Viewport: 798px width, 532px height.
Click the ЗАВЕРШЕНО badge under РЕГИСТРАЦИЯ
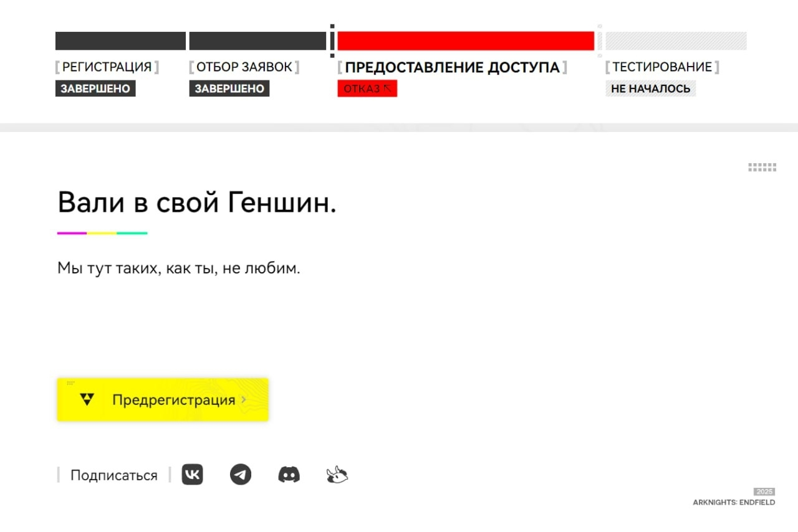pyautogui.click(x=95, y=88)
